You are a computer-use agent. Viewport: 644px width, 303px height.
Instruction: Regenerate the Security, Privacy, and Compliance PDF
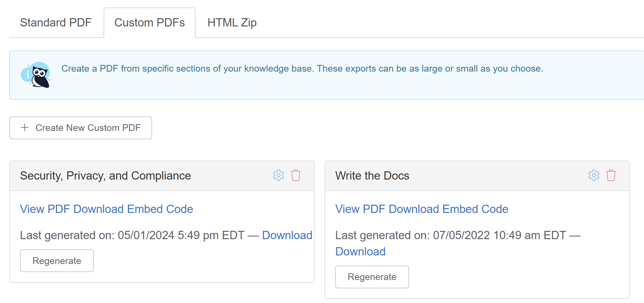[x=57, y=261]
